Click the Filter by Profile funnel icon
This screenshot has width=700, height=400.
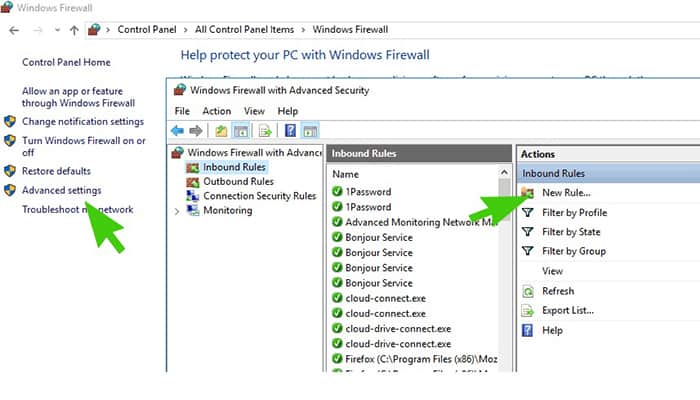pos(527,212)
